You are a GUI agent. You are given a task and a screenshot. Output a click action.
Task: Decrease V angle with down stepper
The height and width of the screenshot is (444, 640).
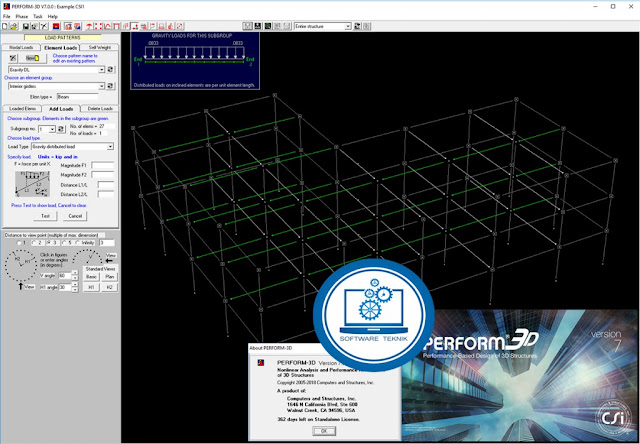click(x=75, y=278)
